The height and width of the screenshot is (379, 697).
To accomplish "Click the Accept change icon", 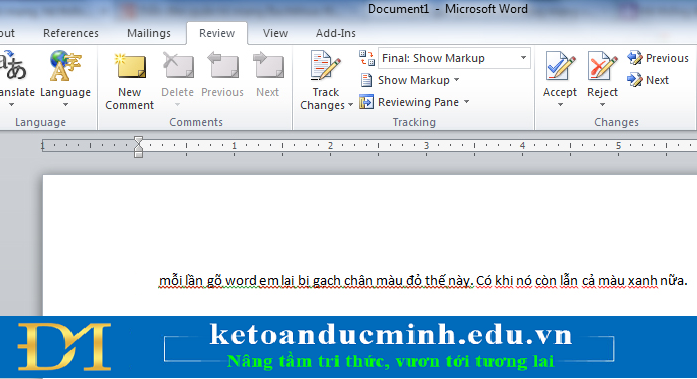I will [560, 66].
